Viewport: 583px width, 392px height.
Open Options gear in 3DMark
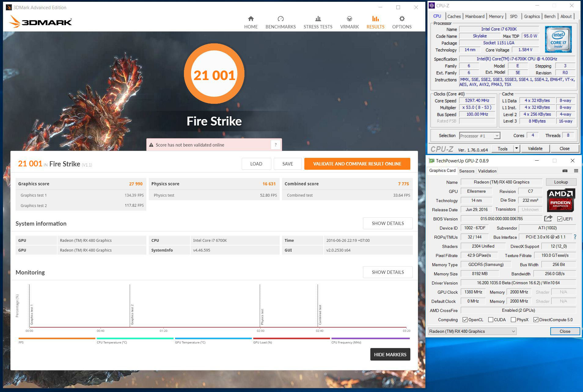point(402,19)
